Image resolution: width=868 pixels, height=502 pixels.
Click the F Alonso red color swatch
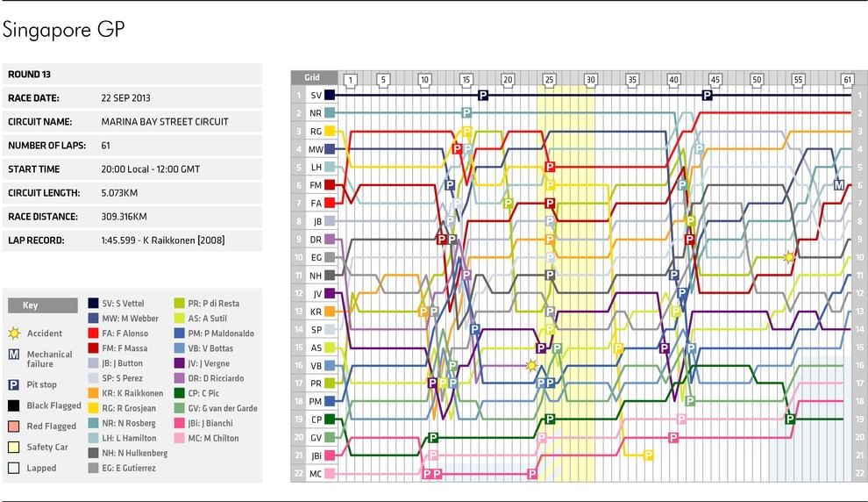click(94, 333)
